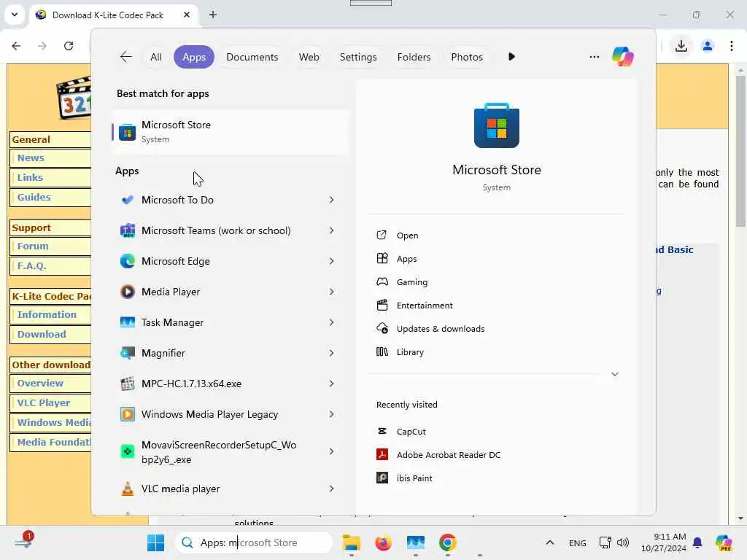Expand Media Player options chevron

[332, 292]
